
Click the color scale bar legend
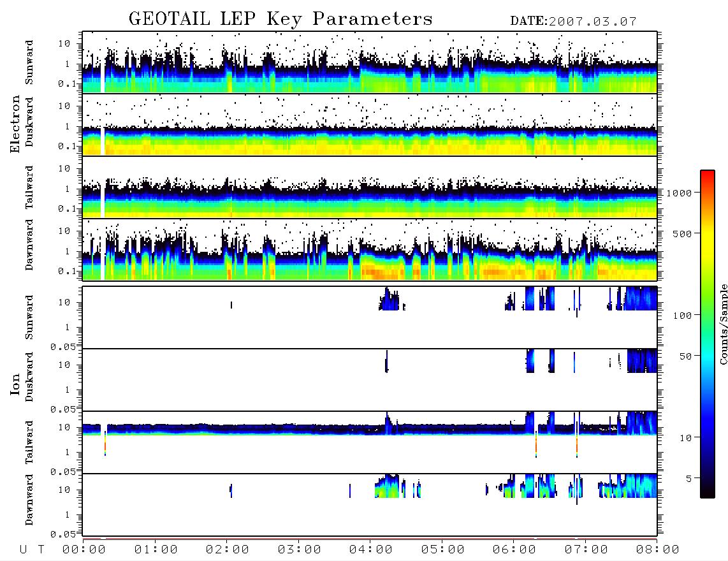tap(707, 334)
